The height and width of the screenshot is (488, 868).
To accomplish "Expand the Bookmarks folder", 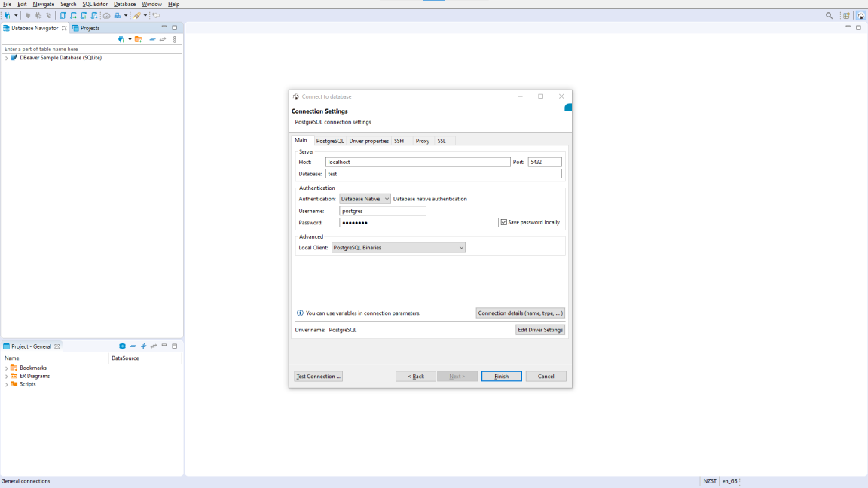I will point(7,368).
